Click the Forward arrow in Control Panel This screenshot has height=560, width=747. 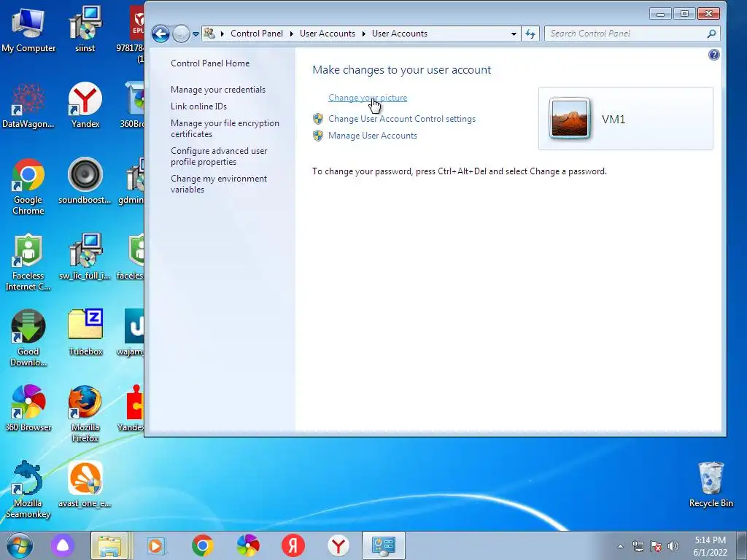pos(181,34)
